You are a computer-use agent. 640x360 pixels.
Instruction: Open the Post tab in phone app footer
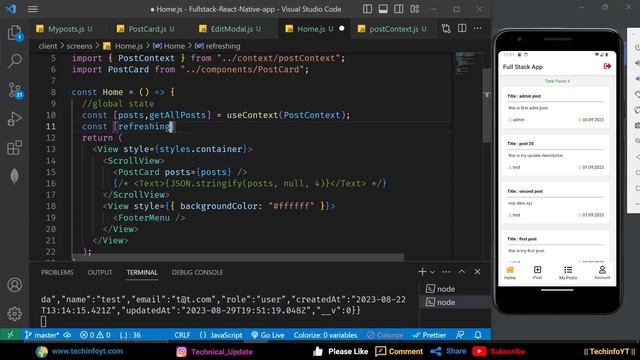coord(537,273)
